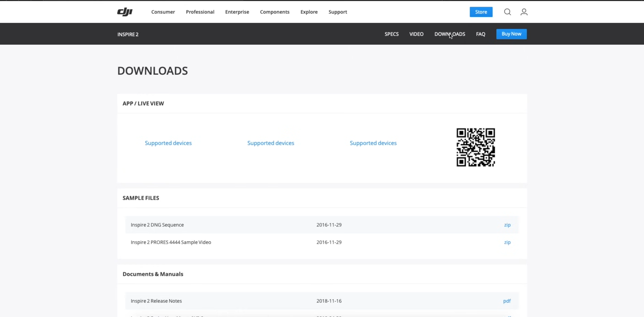The image size is (644, 317).
Task: Switch to the SPECS tab
Action: pyautogui.click(x=392, y=34)
